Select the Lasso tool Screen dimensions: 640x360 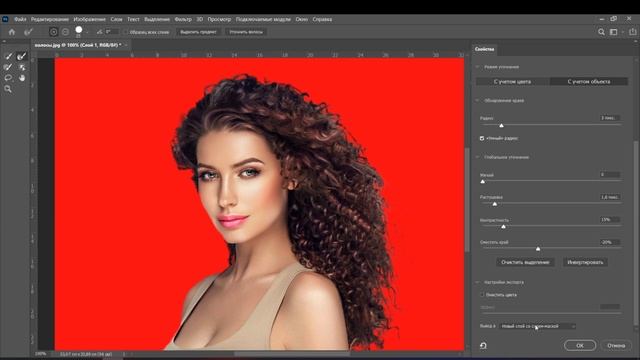8,78
